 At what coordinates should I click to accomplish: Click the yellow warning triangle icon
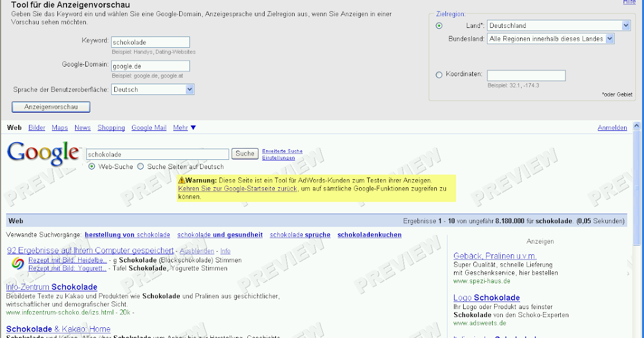coord(182,181)
